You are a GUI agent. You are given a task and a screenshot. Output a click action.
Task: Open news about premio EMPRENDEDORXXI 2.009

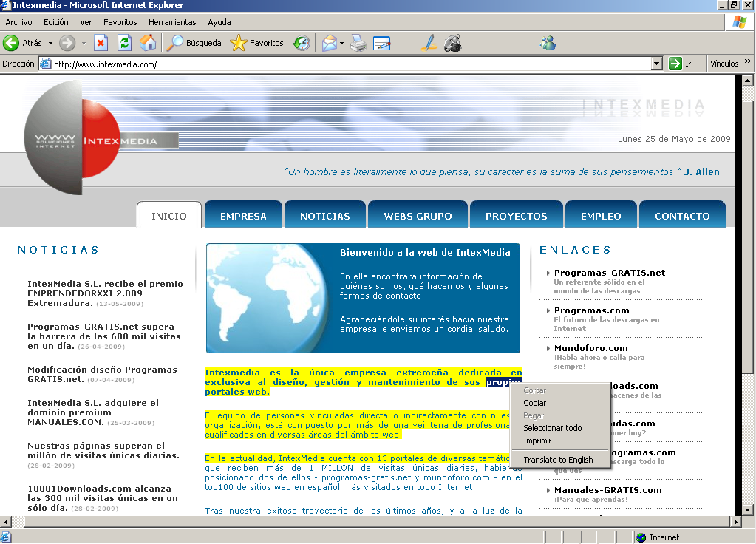(105, 293)
